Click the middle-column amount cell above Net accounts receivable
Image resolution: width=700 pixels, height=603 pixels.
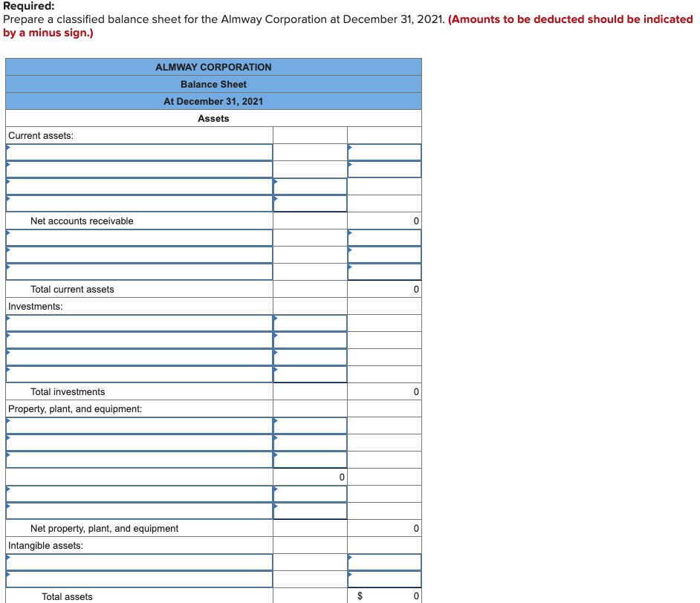[310, 203]
